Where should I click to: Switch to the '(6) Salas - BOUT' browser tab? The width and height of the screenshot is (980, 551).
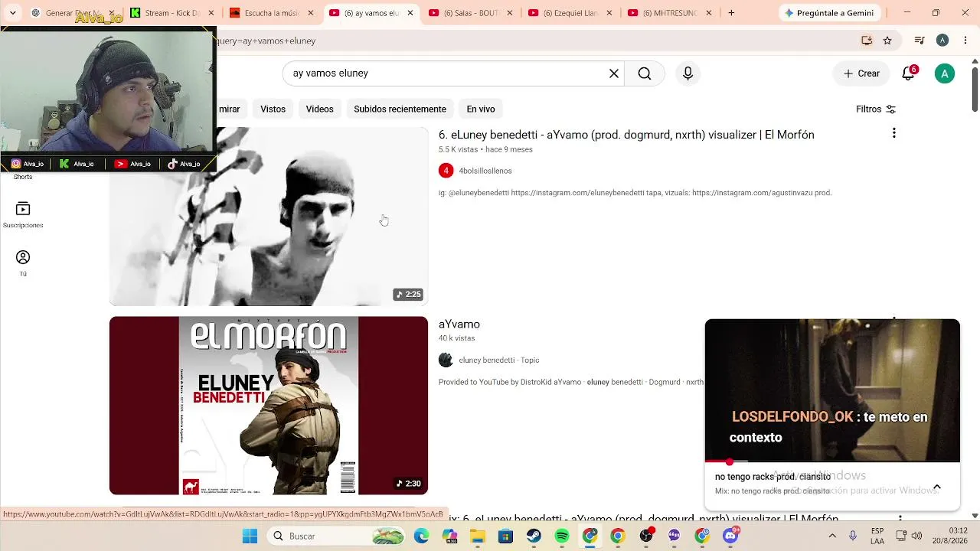pyautogui.click(x=470, y=13)
